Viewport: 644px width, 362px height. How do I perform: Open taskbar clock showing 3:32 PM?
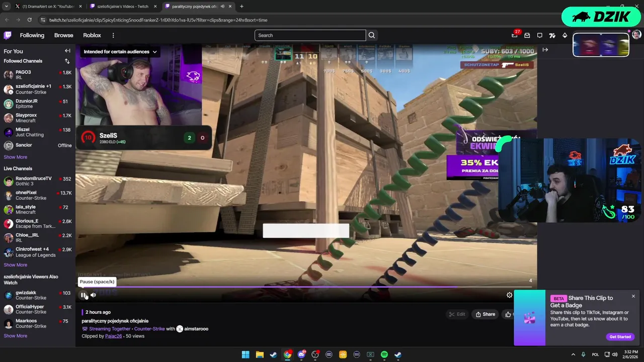coord(631,354)
